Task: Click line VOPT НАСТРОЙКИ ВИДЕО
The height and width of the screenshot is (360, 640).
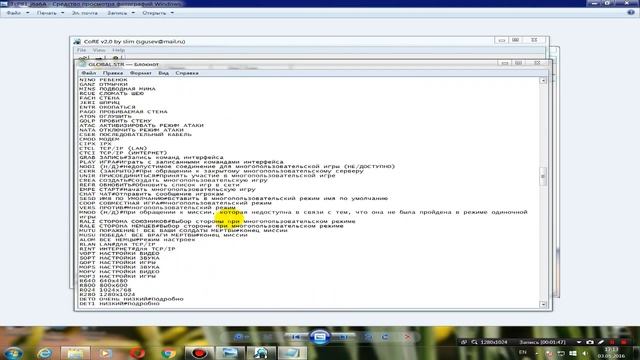Action: point(119,253)
